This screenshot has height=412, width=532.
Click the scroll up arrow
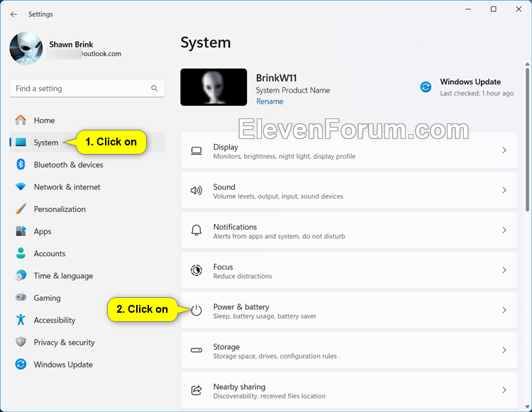click(527, 64)
